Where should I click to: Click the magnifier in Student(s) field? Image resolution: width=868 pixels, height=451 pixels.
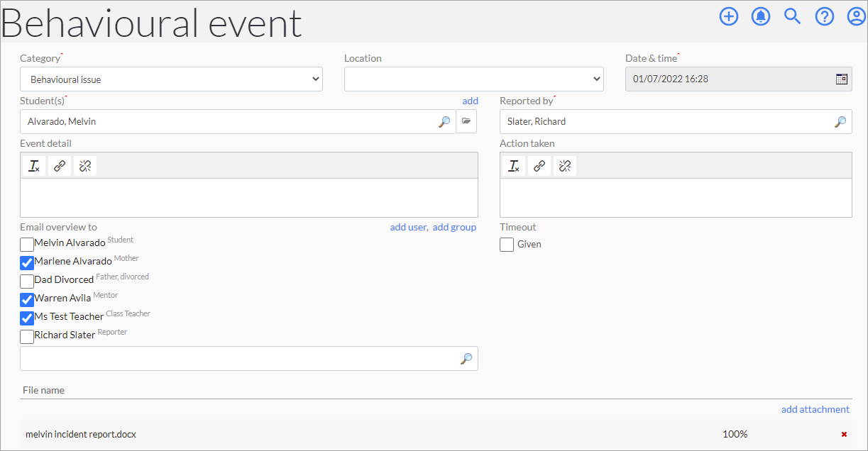pyautogui.click(x=444, y=122)
